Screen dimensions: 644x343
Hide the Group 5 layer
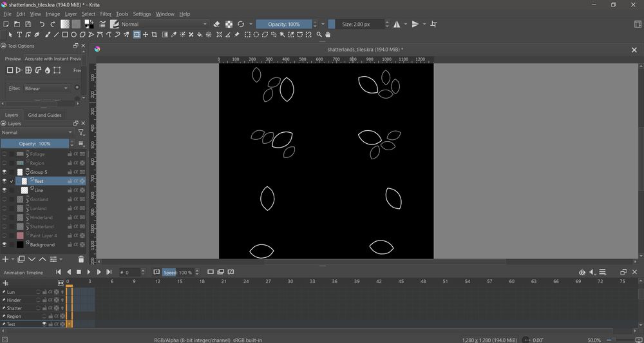(5, 172)
